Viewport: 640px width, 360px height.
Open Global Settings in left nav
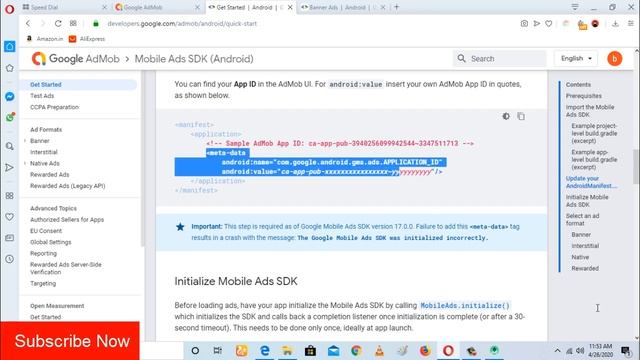pyautogui.click(x=51, y=242)
